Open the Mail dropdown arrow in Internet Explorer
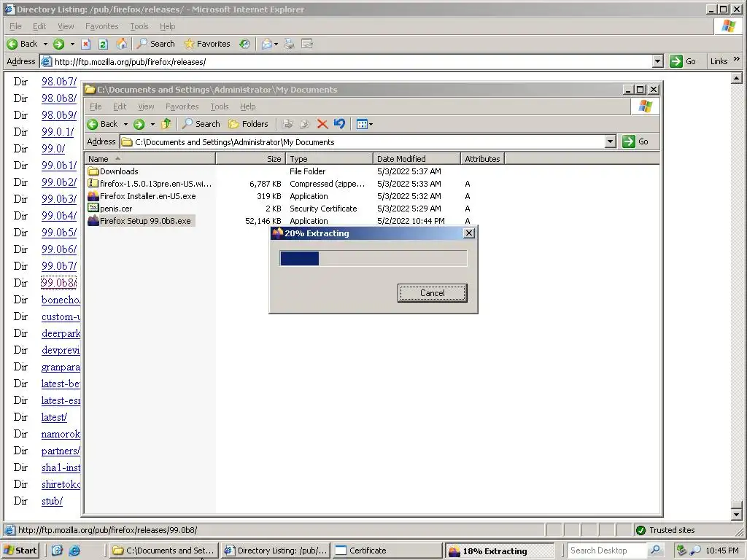The image size is (747, 560). tap(276, 44)
